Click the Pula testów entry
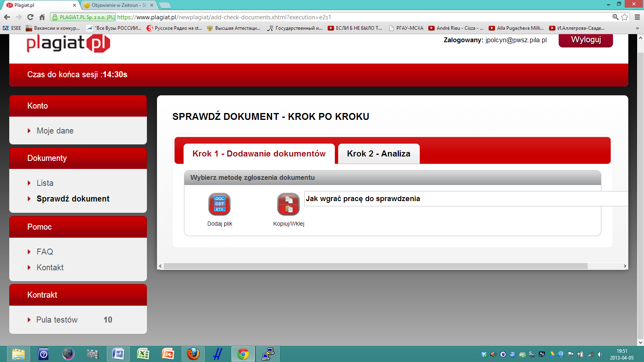The width and height of the screenshot is (644, 362). tap(57, 320)
